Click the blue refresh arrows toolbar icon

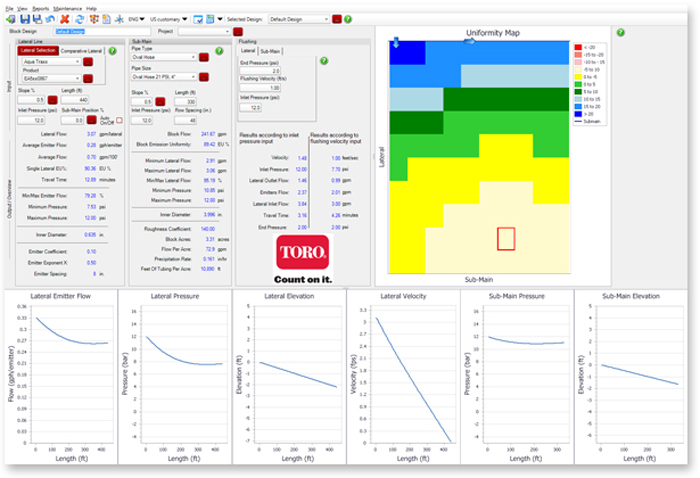(x=79, y=18)
